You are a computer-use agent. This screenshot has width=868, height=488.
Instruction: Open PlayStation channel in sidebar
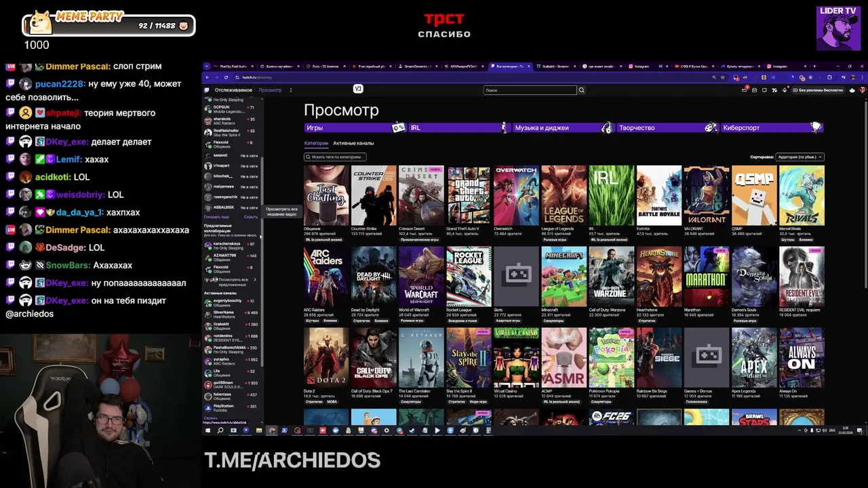click(231, 408)
